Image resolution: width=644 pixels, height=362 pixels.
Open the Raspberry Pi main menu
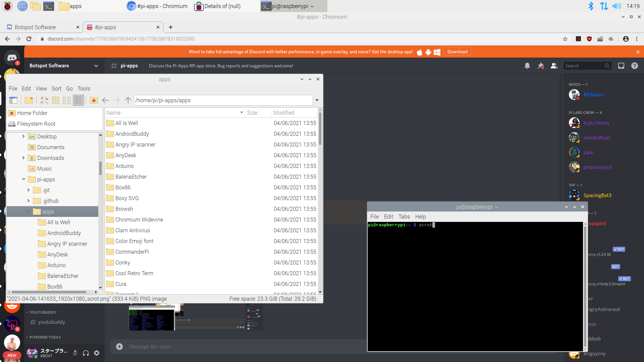(x=7, y=6)
